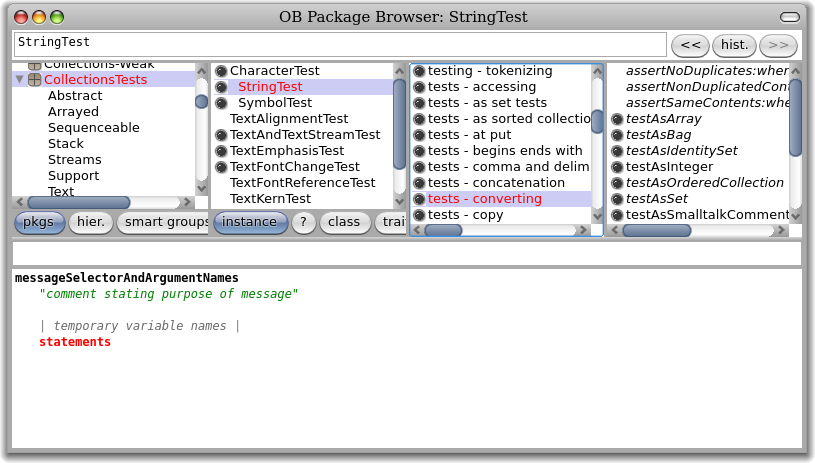Click the icon beside tests - accessing

click(419, 87)
